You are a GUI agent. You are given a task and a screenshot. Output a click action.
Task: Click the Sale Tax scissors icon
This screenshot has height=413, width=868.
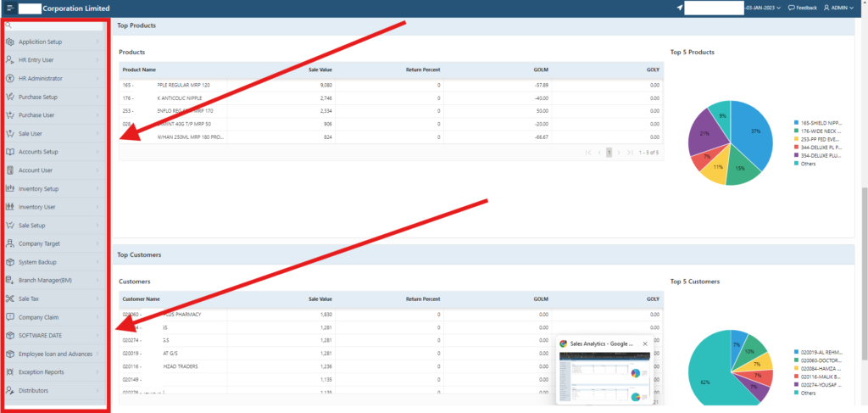tap(10, 299)
